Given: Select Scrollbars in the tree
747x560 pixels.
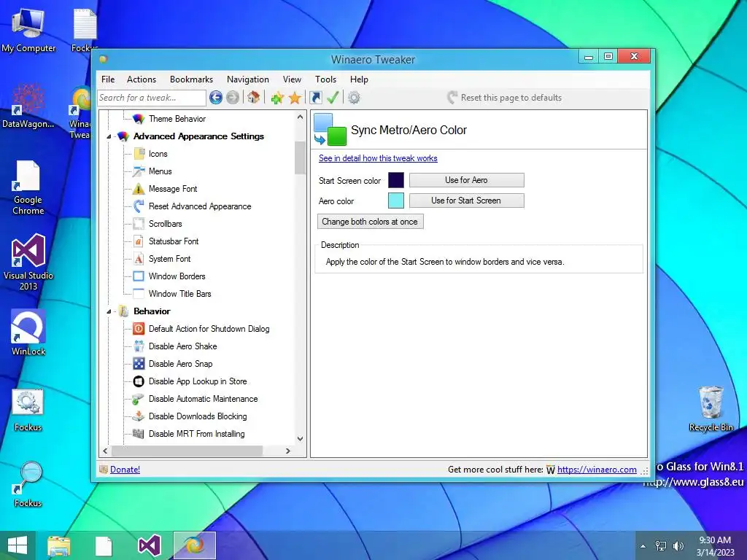Looking at the screenshot, I should [x=166, y=224].
